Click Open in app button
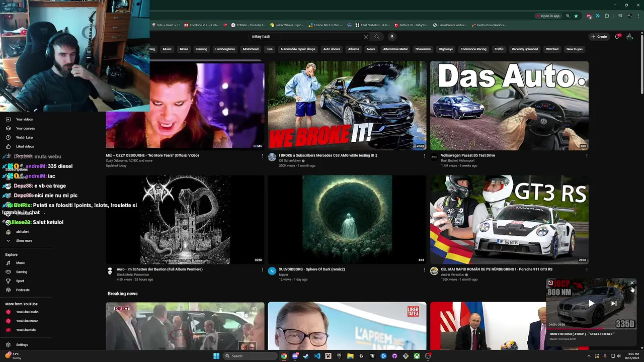 [547, 16]
